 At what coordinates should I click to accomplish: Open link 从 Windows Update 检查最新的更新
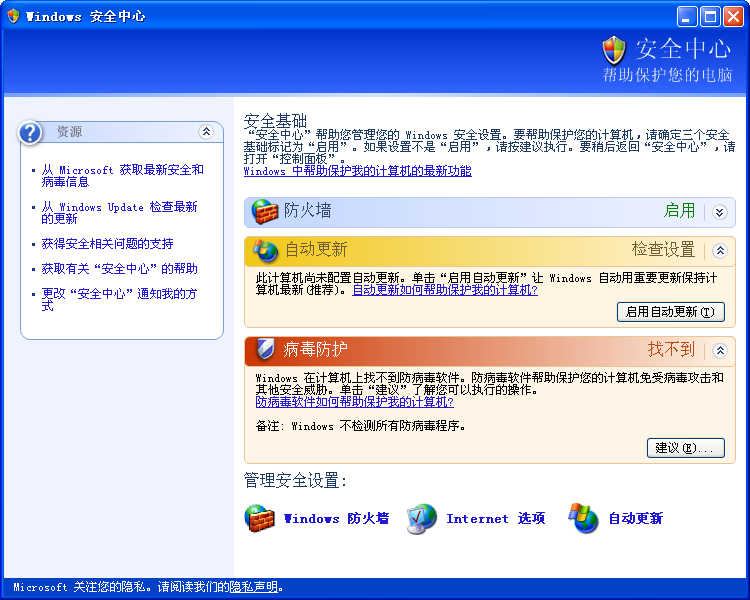coord(119,213)
